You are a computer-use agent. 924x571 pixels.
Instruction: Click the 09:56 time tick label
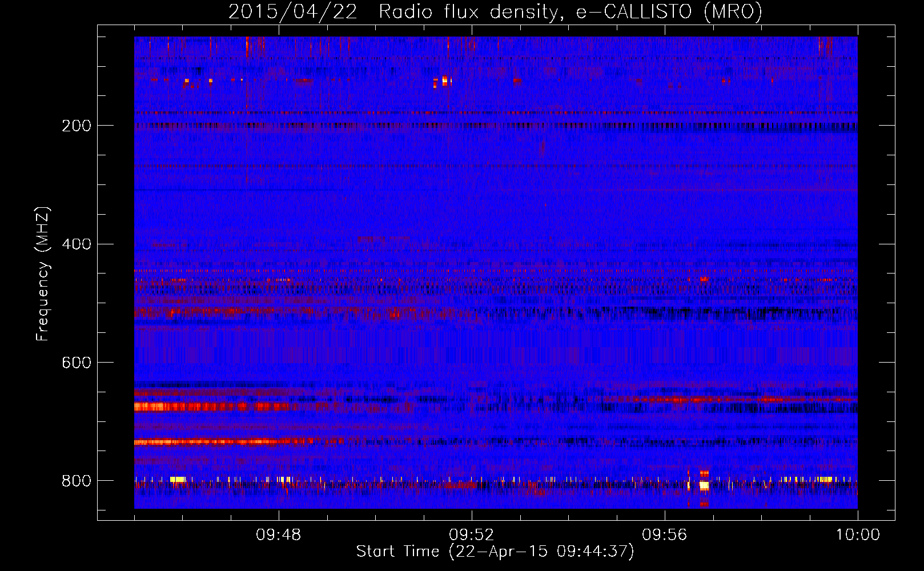pos(665,535)
